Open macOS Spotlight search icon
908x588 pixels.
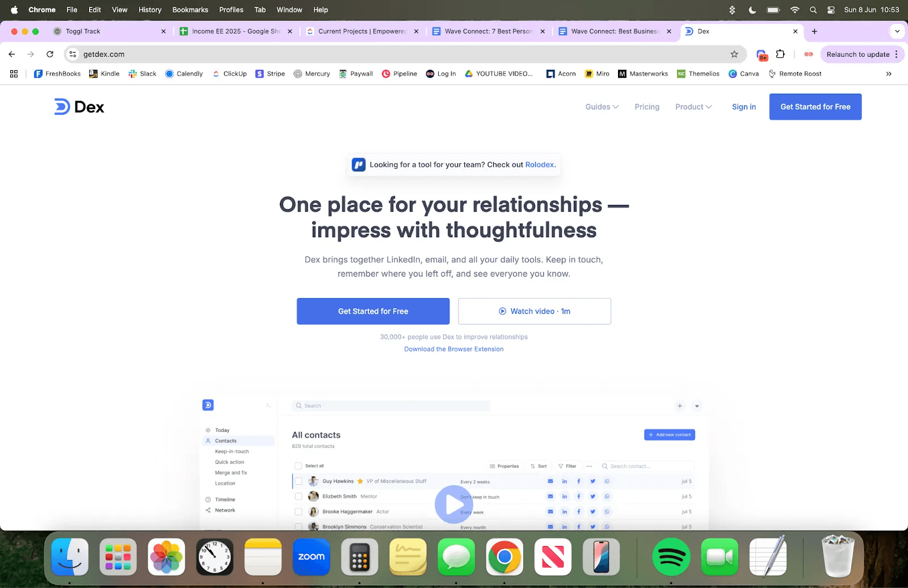pyautogui.click(x=813, y=10)
